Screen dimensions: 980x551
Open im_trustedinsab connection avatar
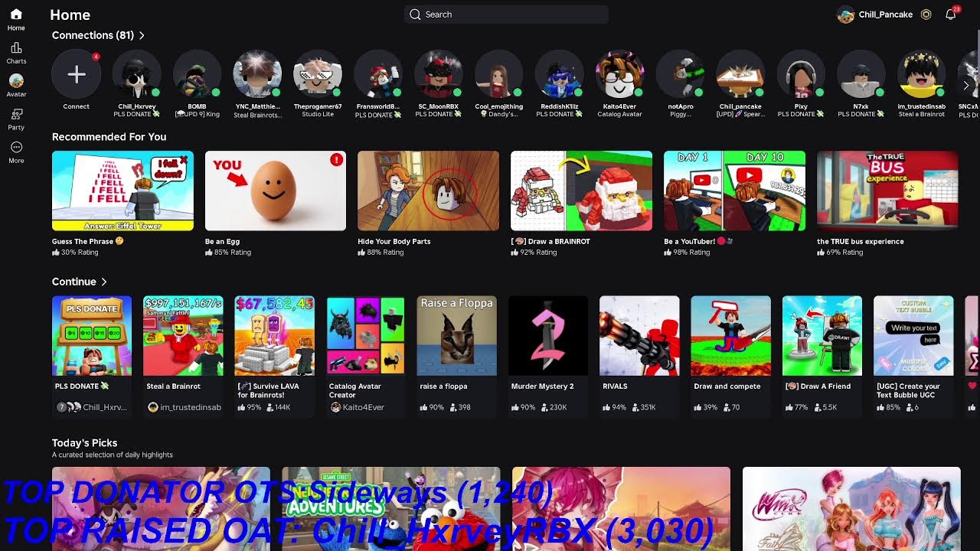(922, 74)
